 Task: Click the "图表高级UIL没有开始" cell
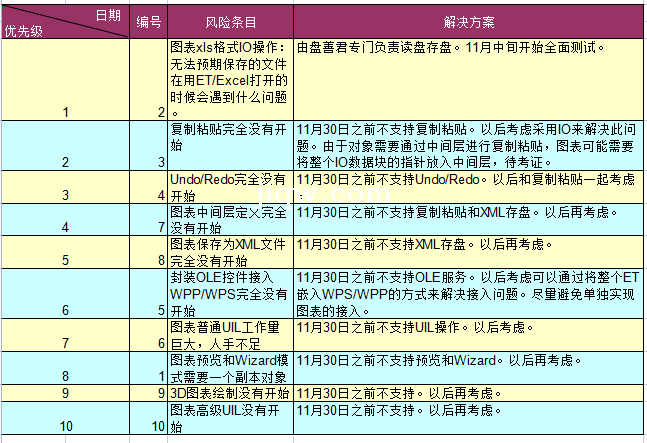pos(230,418)
